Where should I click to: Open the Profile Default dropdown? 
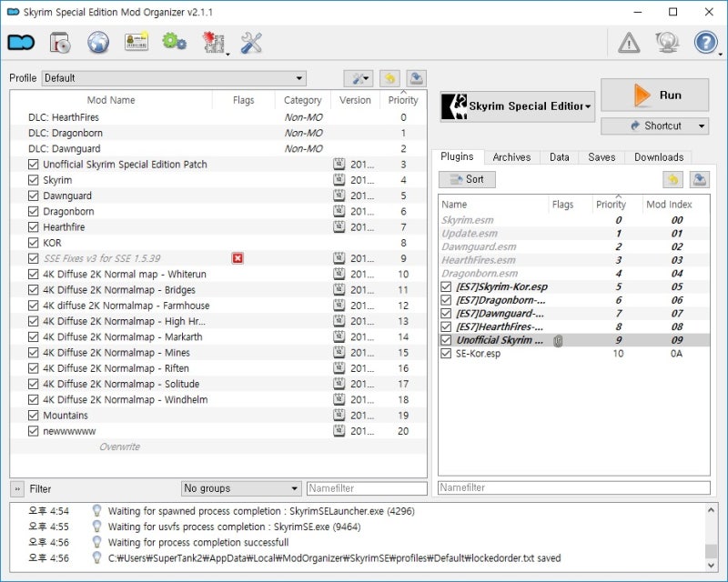(x=174, y=78)
